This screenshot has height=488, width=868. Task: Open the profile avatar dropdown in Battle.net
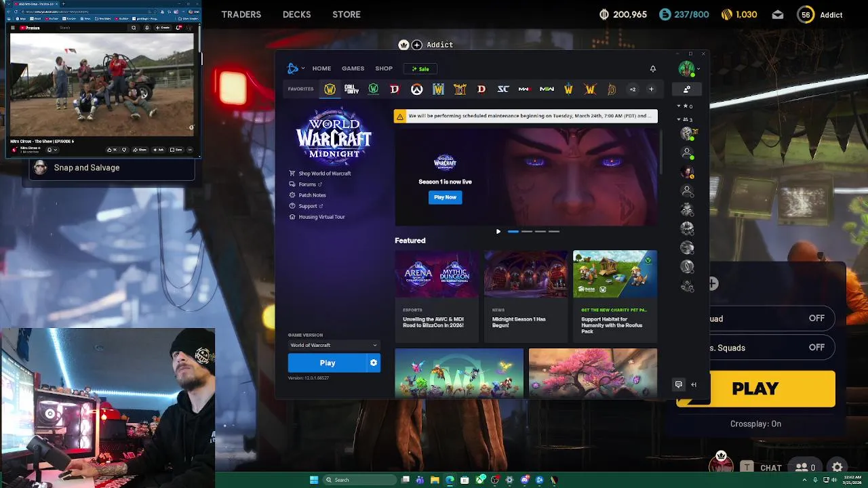coord(688,68)
